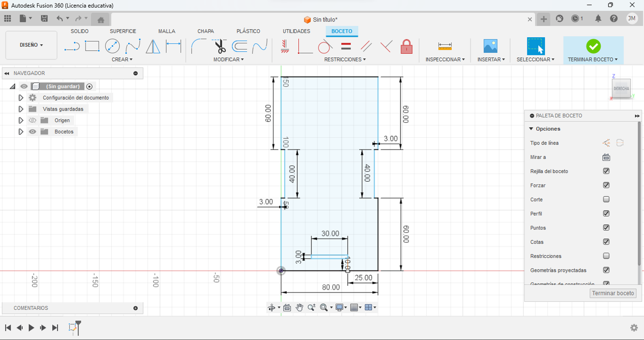Apply the Horizontal/Vertical constraint
The width and height of the screenshot is (644, 340).
(285, 47)
